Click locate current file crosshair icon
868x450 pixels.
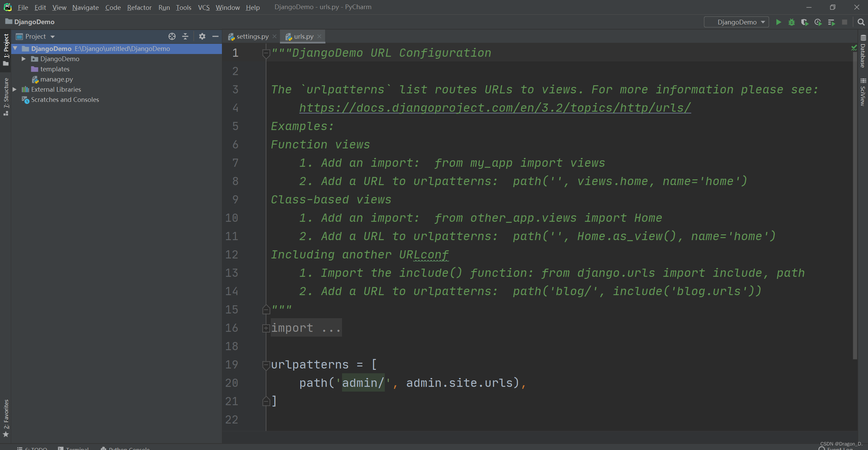[172, 36]
